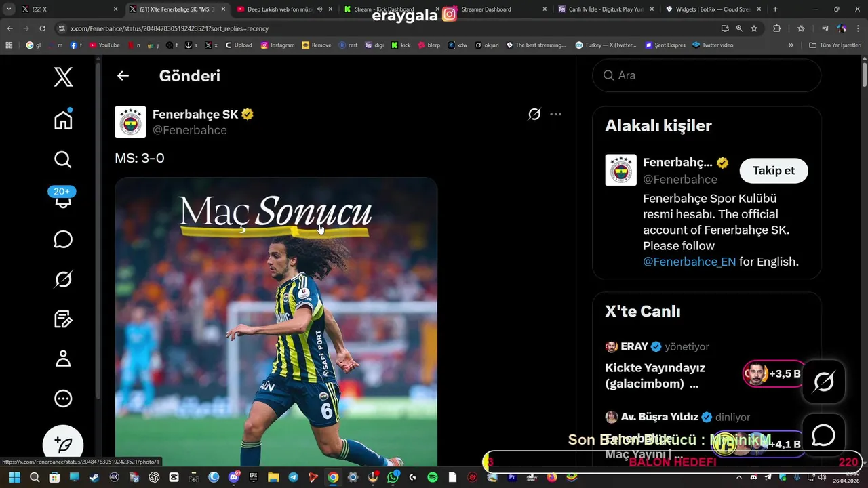
Task: Reload the current page
Action: [42, 28]
